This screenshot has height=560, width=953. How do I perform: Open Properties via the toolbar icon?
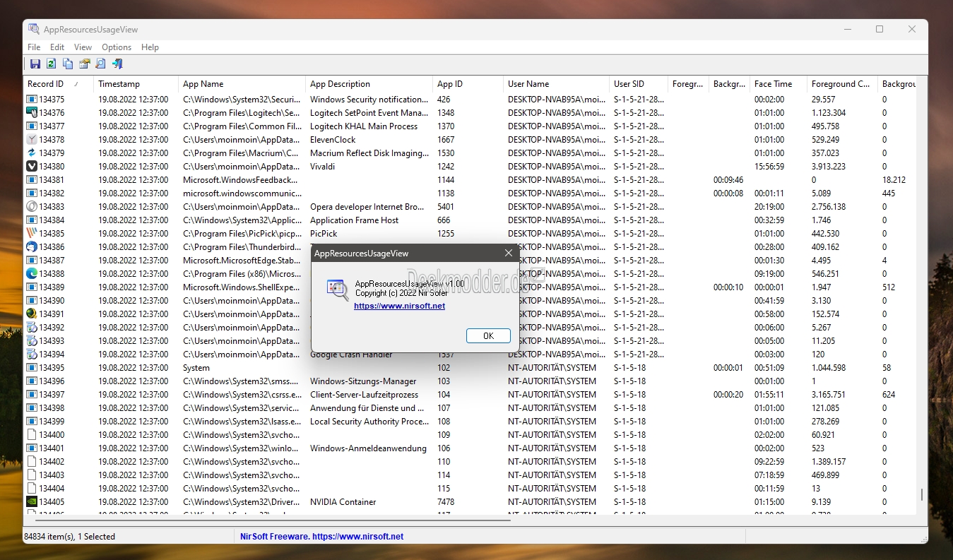(x=84, y=64)
